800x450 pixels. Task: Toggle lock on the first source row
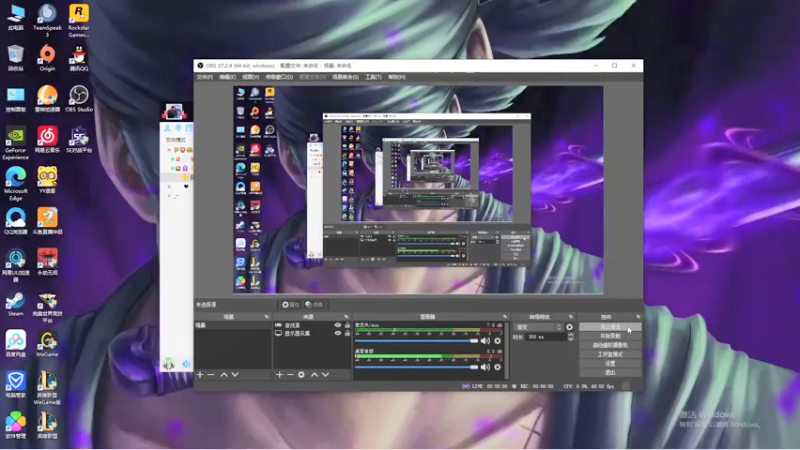(x=347, y=325)
